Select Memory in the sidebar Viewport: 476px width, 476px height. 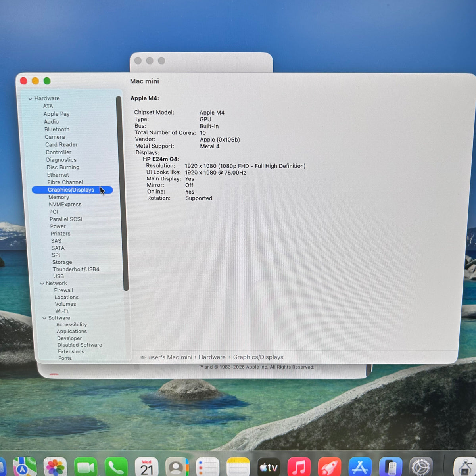coord(59,197)
